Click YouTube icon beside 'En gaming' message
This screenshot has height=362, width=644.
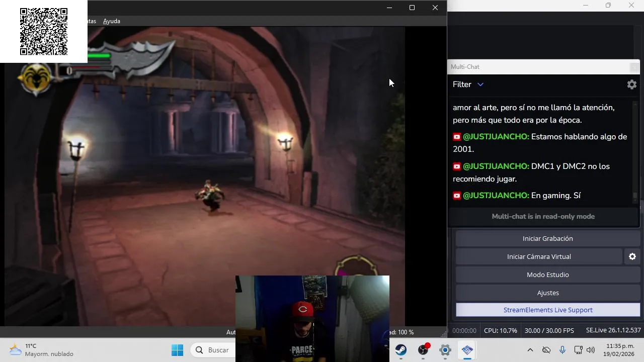click(457, 196)
